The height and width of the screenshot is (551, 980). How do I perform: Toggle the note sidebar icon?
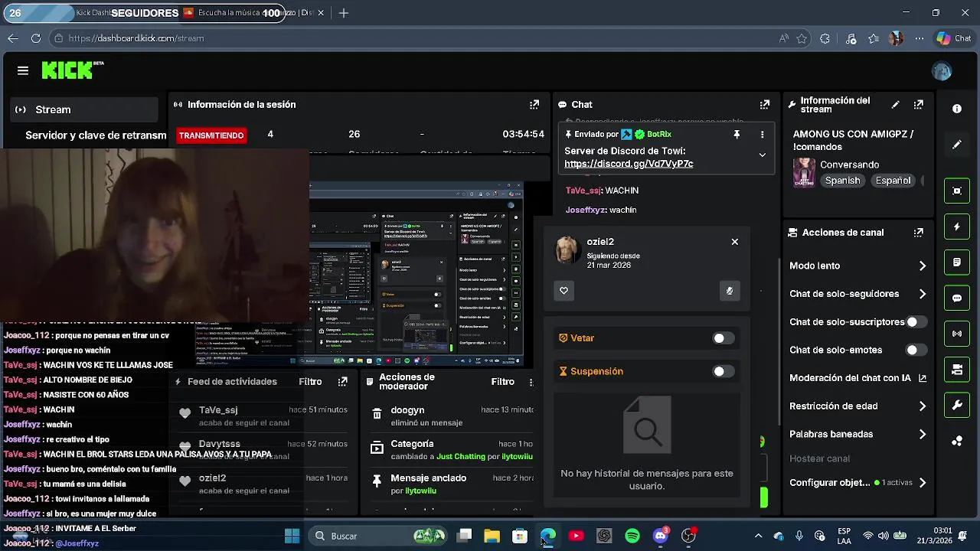click(x=957, y=262)
